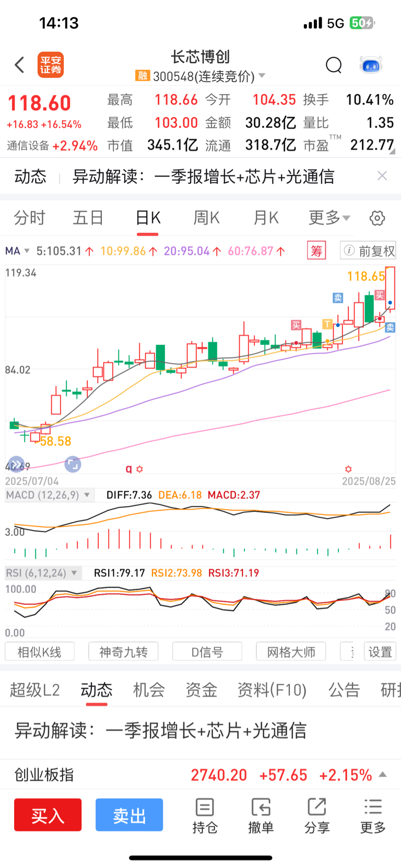This screenshot has height=868, width=401.
Task: Tap the info icon beside 前复权
Action: coord(349,251)
